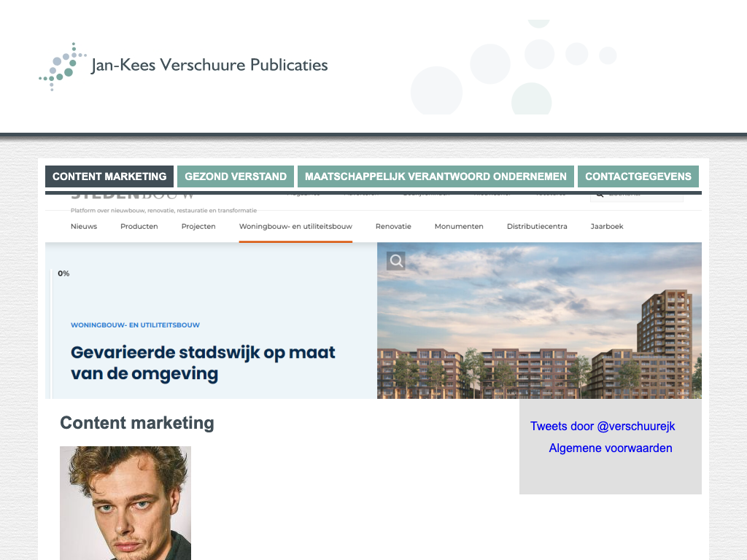Open the Algemene voorwaarden link
This screenshot has width=747, height=560.
point(611,448)
